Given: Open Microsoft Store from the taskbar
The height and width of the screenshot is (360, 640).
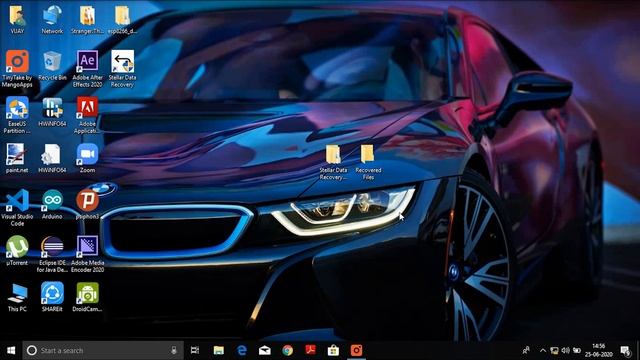Looking at the screenshot, I should 333,350.
